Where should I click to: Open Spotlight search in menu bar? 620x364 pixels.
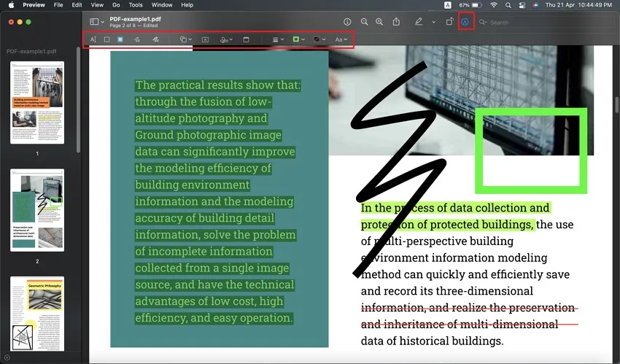tap(508, 5)
